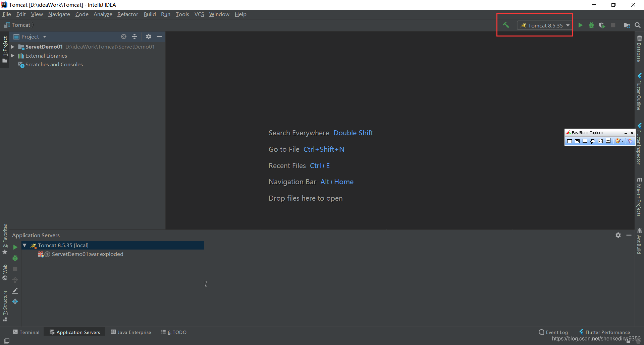Screen dimensions: 644x345
Task: Open the Run menu
Action: pos(165,14)
